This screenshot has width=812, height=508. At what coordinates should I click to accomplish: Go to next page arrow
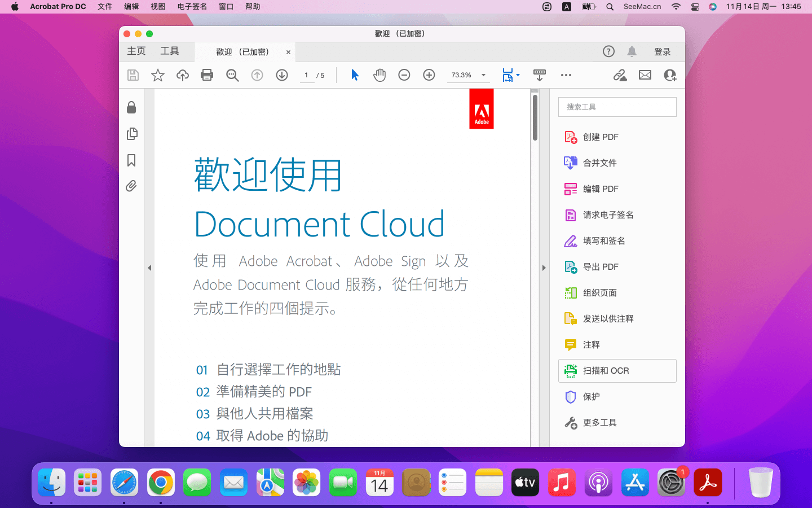click(x=282, y=75)
